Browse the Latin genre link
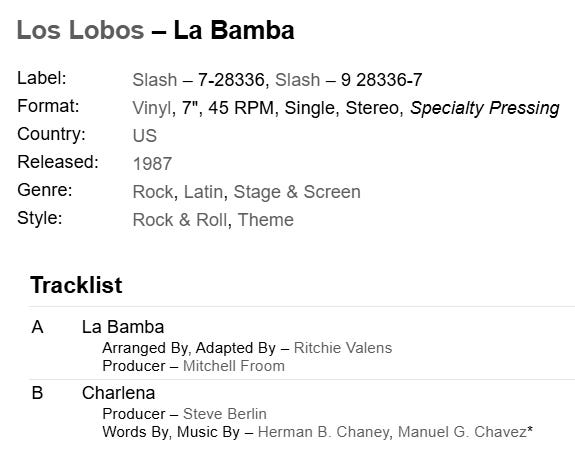 click(x=203, y=192)
